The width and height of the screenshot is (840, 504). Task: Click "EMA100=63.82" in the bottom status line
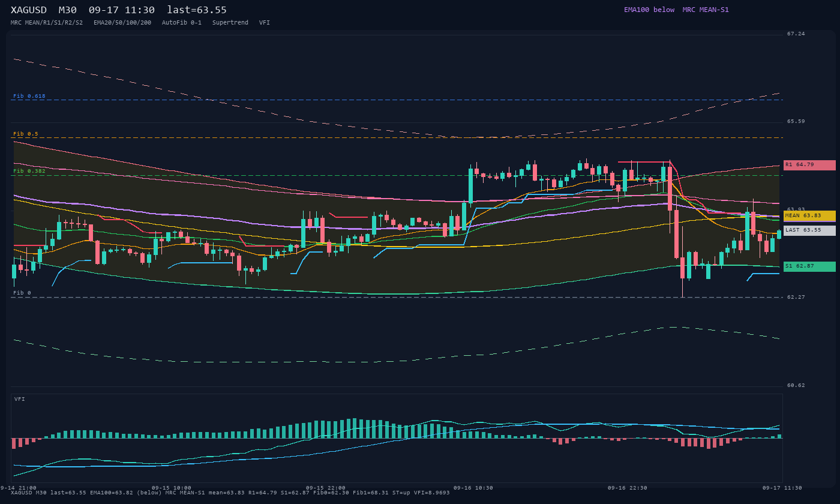tap(112, 493)
